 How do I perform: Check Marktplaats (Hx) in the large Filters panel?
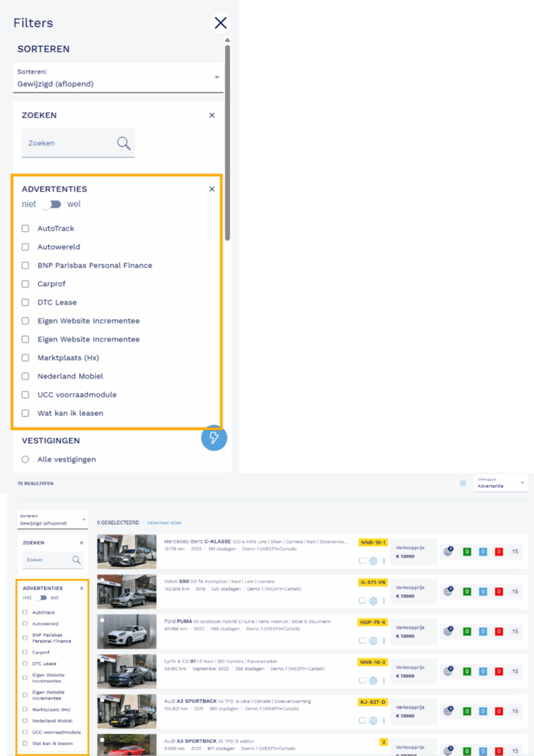tap(26, 357)
